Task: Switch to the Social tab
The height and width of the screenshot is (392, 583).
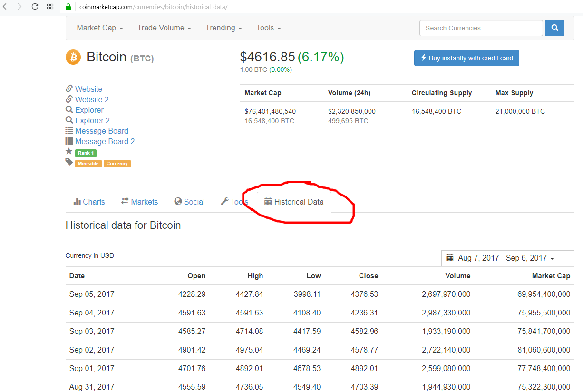Action: (189, 202)
